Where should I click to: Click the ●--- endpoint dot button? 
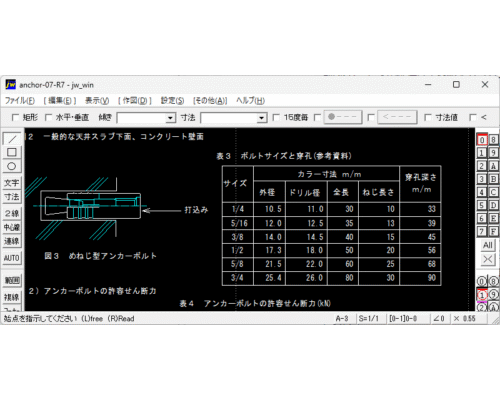click(343, 117)
